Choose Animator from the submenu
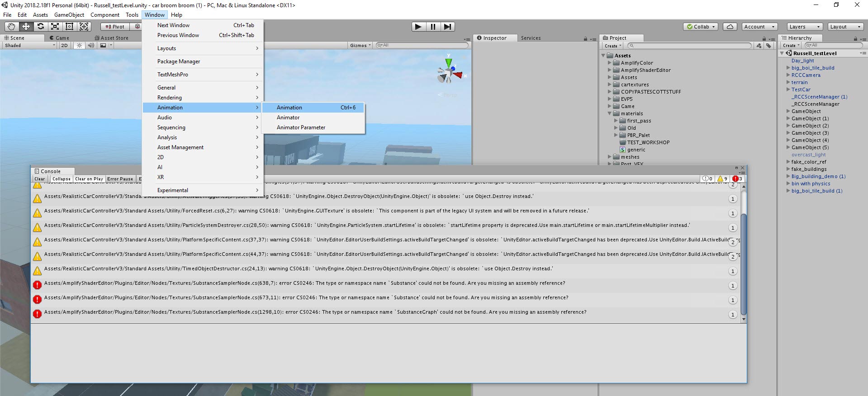Screen dimensions: 868x396 pyautogui.click(x=313, y=118)
